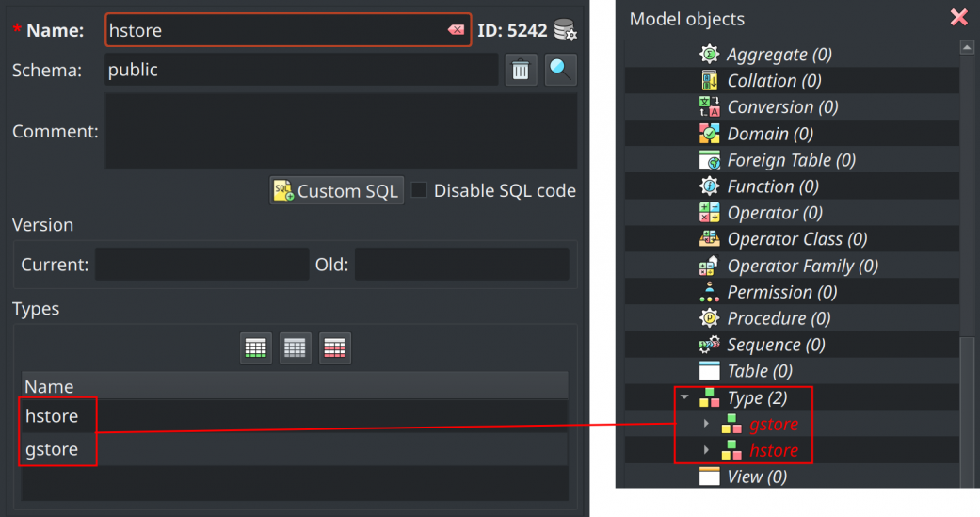
Task: Click the Operator Family icon
Action: click(710, 266)
